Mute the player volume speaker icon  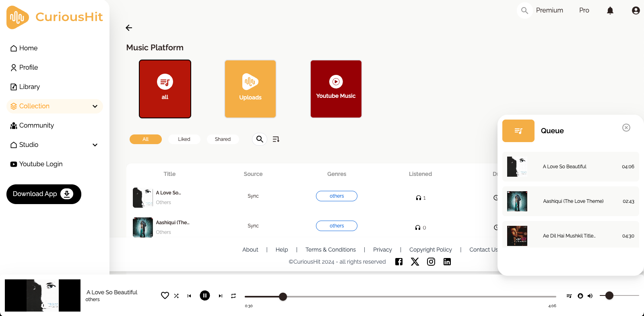590,296
